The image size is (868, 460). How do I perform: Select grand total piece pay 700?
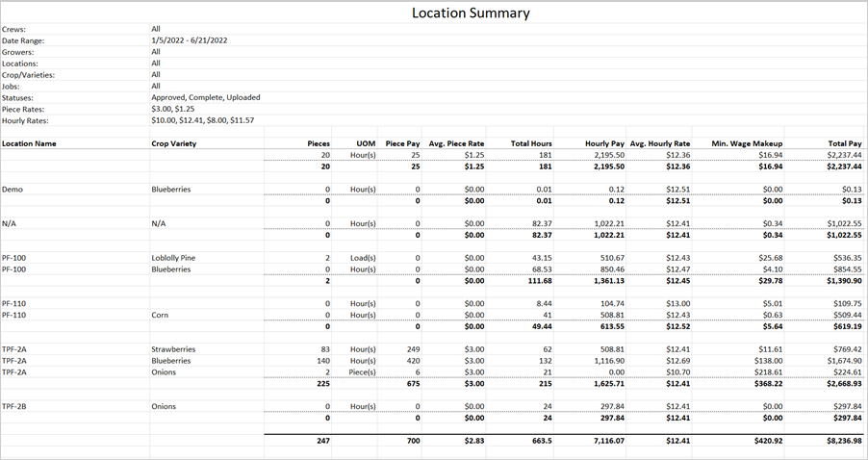pos(413,441)
